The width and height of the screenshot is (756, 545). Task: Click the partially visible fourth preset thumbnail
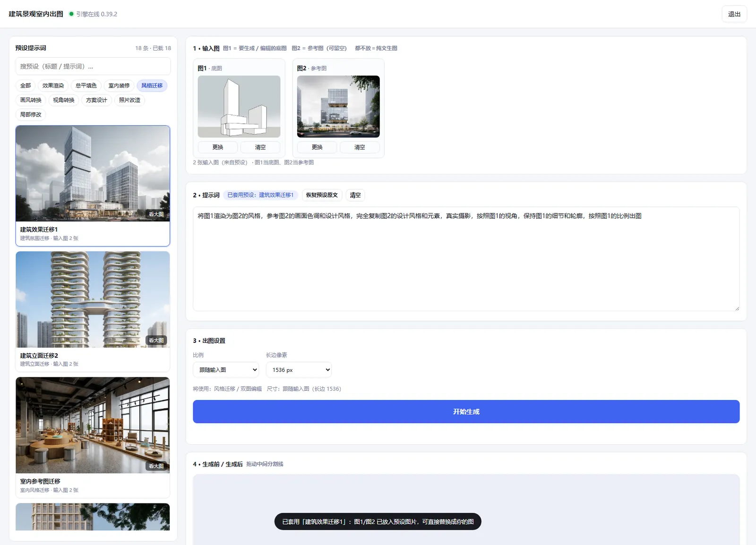[93, 517]
